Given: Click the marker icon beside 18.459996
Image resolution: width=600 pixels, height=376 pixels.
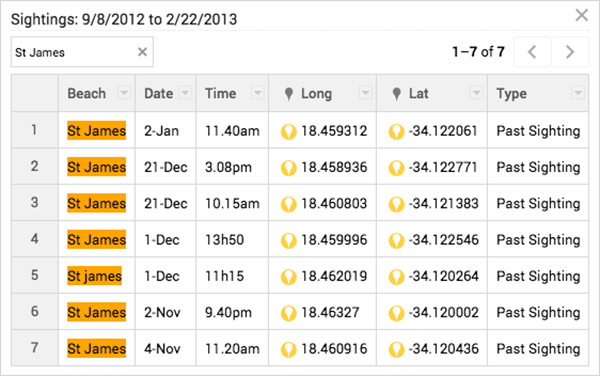Looking at the screenshot, I should 289,241.
